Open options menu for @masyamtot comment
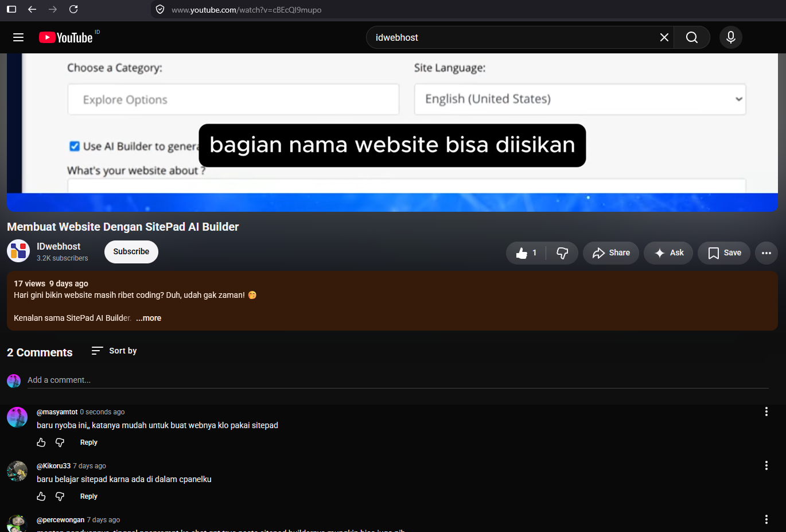The image size is (786, 532). (x=766, y=411)
